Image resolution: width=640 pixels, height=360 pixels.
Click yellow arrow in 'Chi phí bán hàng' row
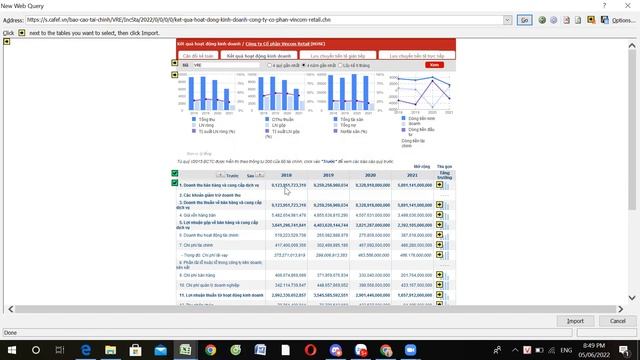click(439, 275)
